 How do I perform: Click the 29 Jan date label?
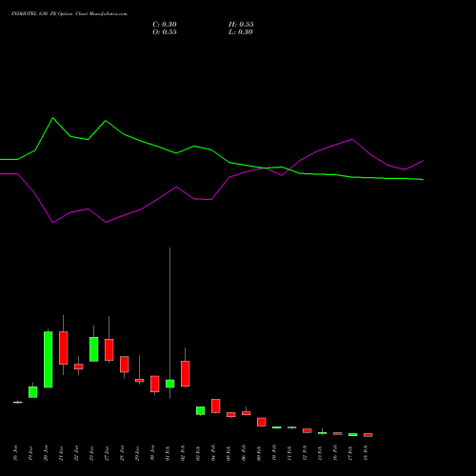pos(138,453)
